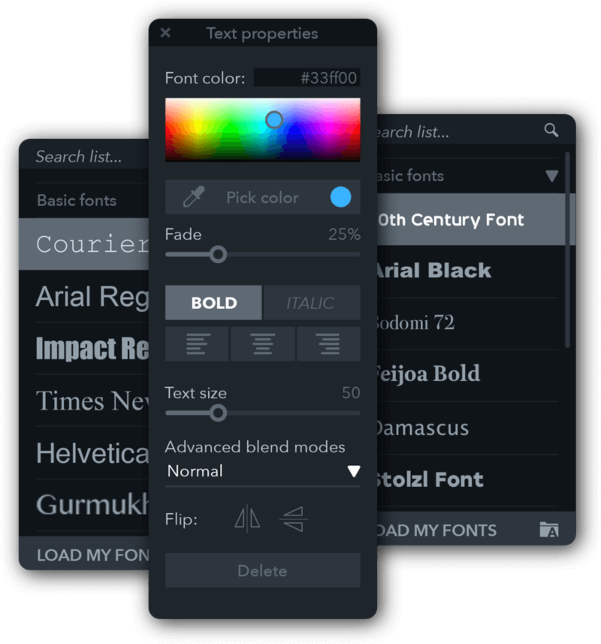
Task: Collapse the Basic fonts category arrow
Action: pyautogui.click(x=552, y=176)
